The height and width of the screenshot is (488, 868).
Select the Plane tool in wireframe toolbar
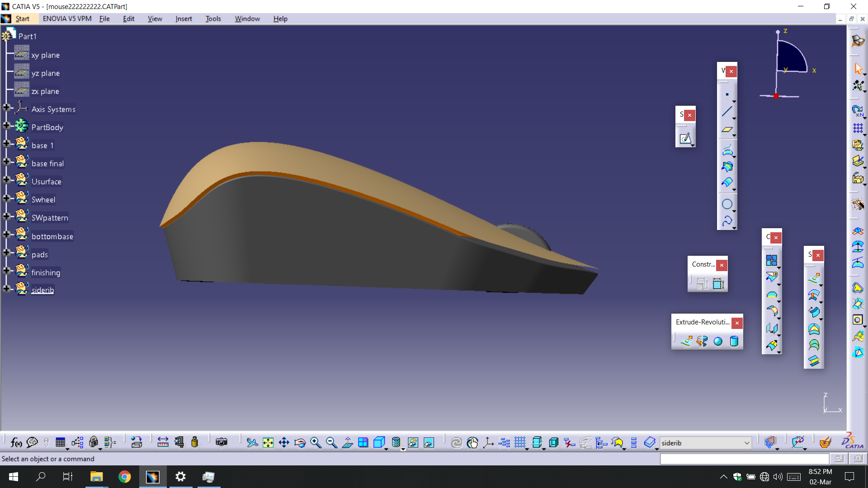[x=727, y=129]
